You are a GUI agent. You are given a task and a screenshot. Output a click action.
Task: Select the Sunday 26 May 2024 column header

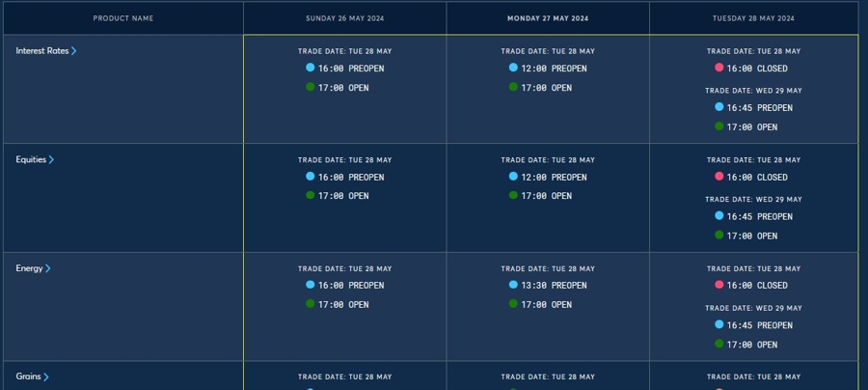345,18
